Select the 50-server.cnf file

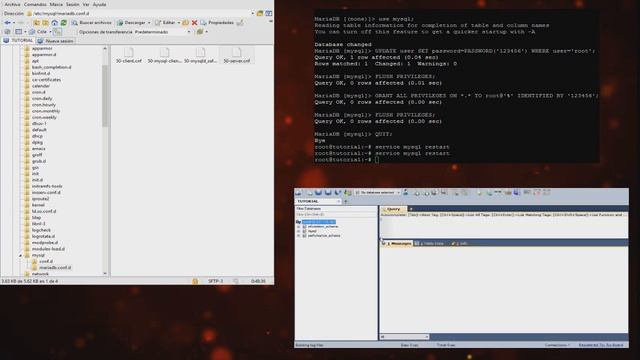(237, 55)
